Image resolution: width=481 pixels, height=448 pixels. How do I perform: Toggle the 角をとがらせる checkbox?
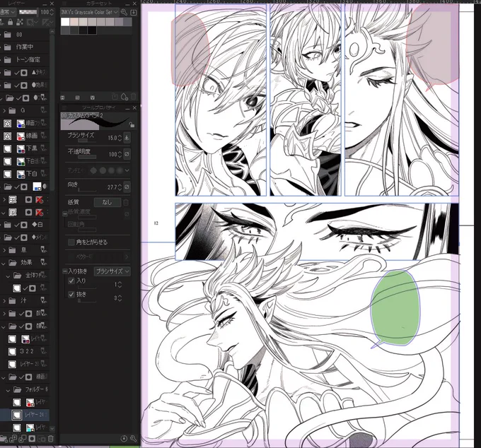[71, 242]
